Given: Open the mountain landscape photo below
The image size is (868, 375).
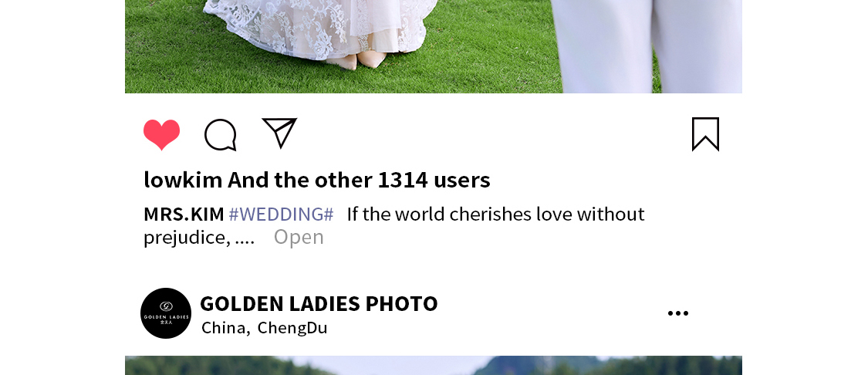Looking at the screenshot, I should pos(434,366).
